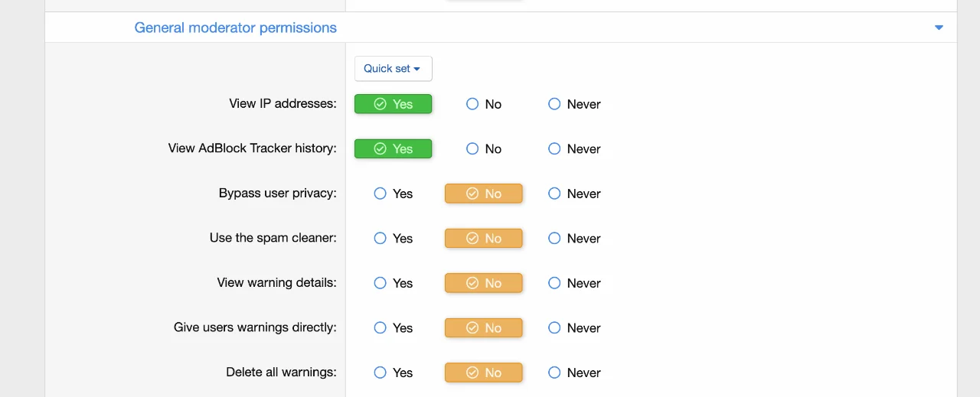This screenshot has width=980, height=397.
Task: Click orange No for Delete all warnings
Action: (483, 373)
